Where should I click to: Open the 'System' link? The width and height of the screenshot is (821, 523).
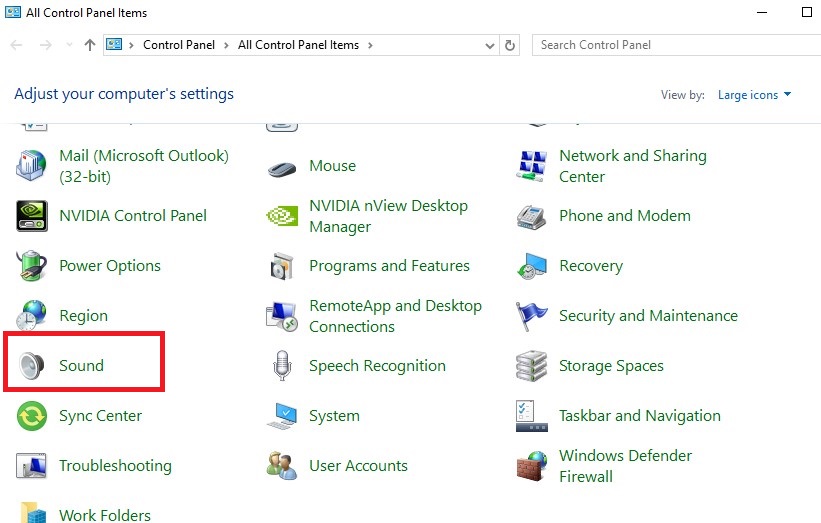tap(334, 416)
